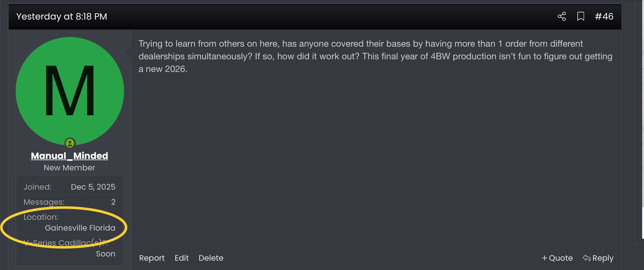Click the New Member title text

pyautogui.click(x=69, y=168)
